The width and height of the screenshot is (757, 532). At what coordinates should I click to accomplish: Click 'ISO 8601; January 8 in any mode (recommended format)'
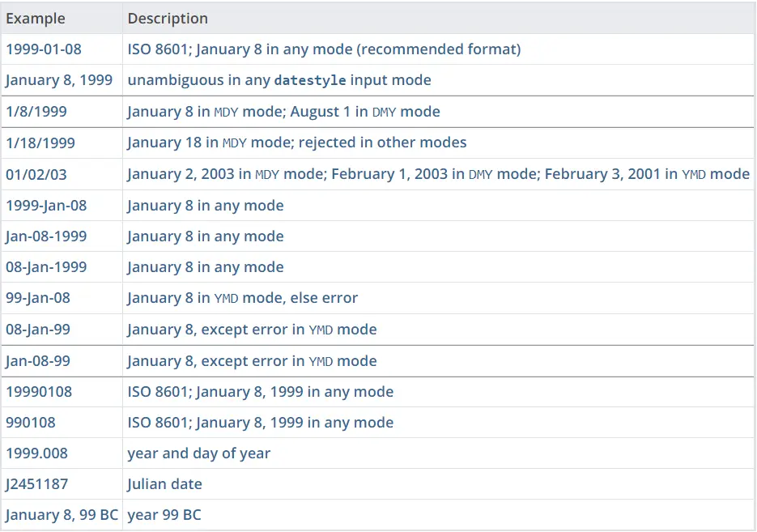pyautogui.click(x=324, y=49)
